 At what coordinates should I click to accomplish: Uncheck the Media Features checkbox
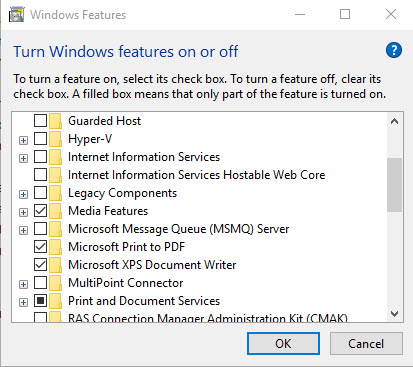[x=40, y=210]
